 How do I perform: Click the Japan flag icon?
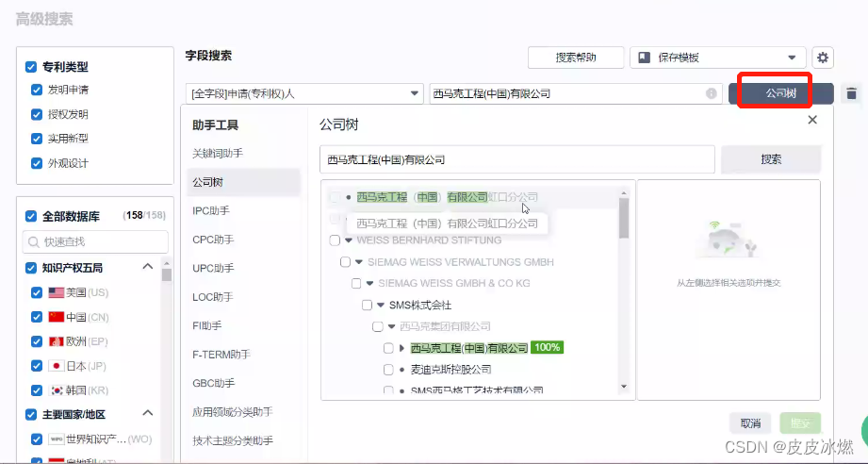coord(56,366)
